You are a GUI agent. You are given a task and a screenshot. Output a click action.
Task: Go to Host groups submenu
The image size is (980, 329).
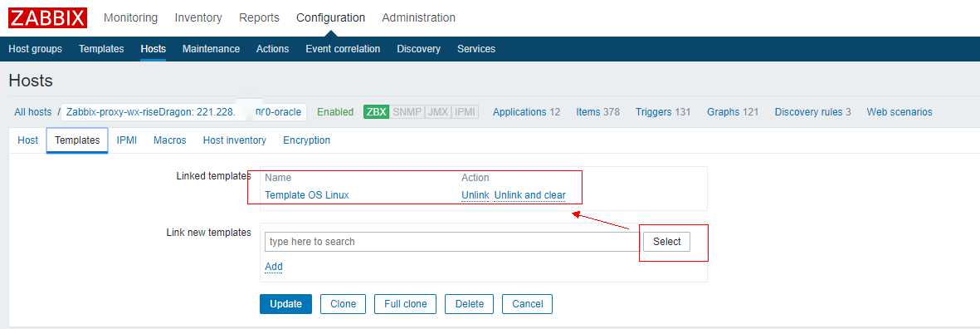(x=35, y=49)
